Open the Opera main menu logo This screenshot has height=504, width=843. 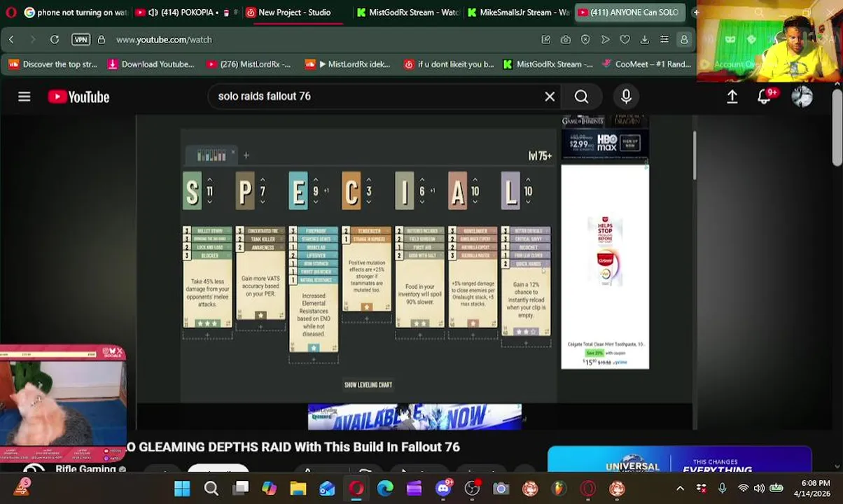coord(11,12)
